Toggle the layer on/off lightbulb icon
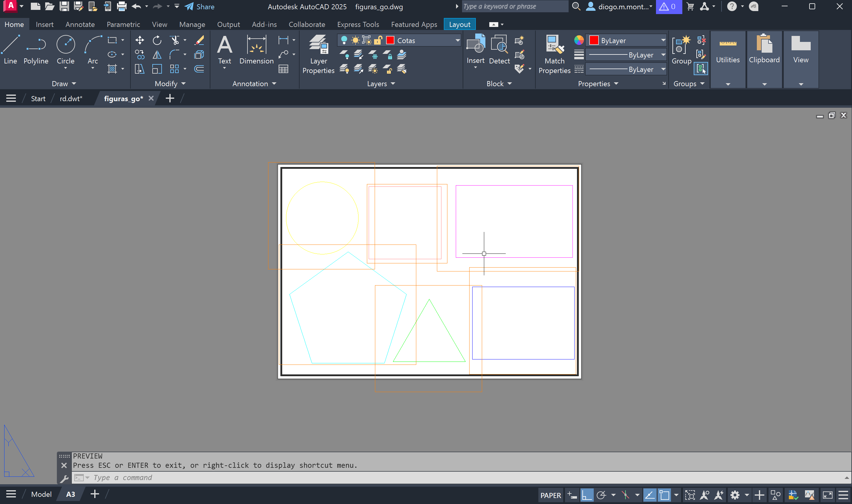This screenshot has height=504, width=852. point(344,40)
